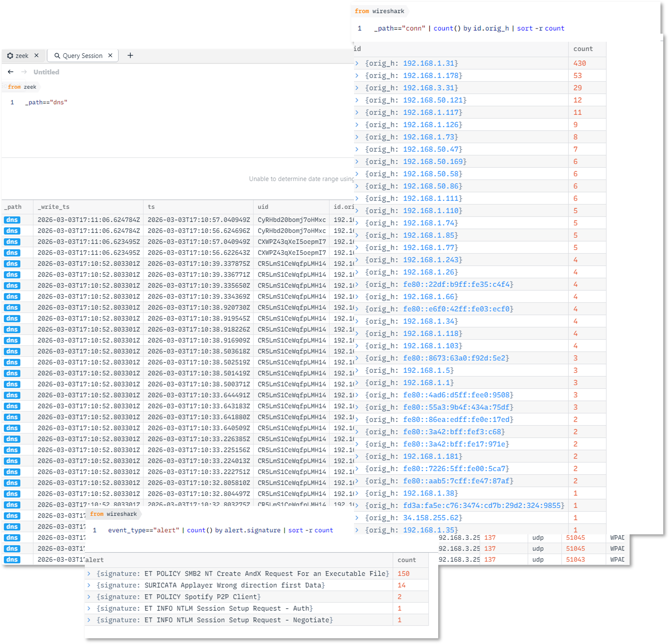Viewport: 669px width, 644px height.
Task: Click the Untitled query title
Action: (x=46, y=72)
